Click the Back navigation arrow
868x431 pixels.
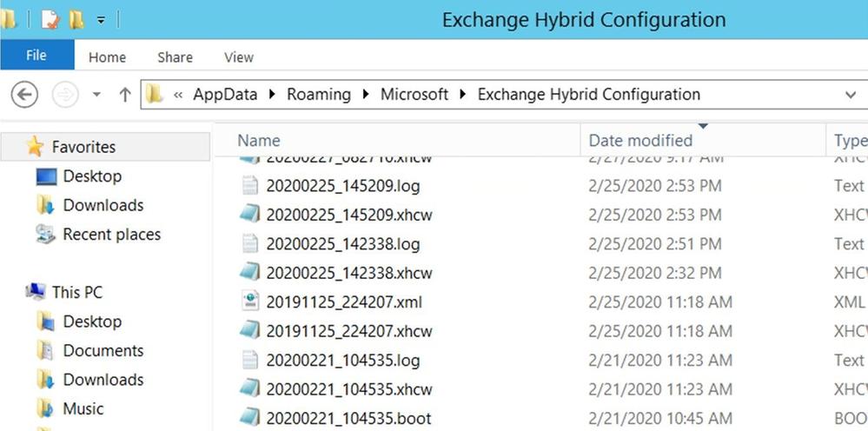(x=25, y=96)
